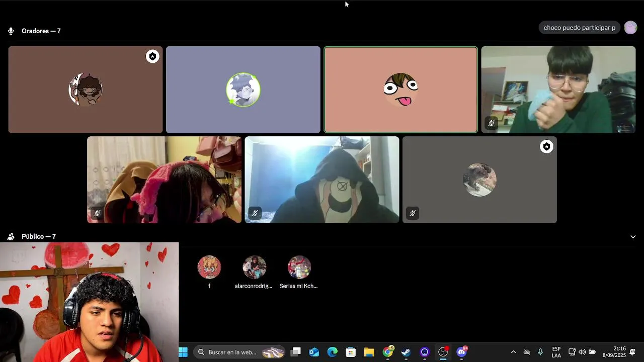
Task: Open Task View from the taskbar
Action: click(x=296, y=352)
